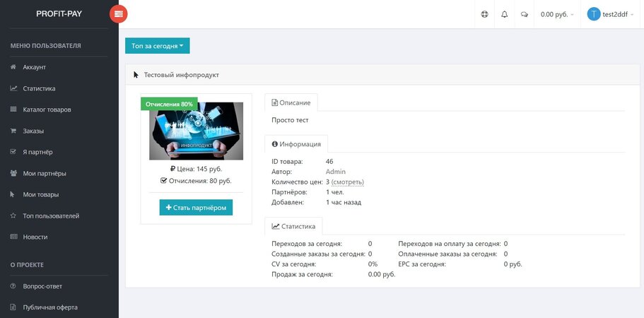Open messages chat bubble icon

pos(524,14)
